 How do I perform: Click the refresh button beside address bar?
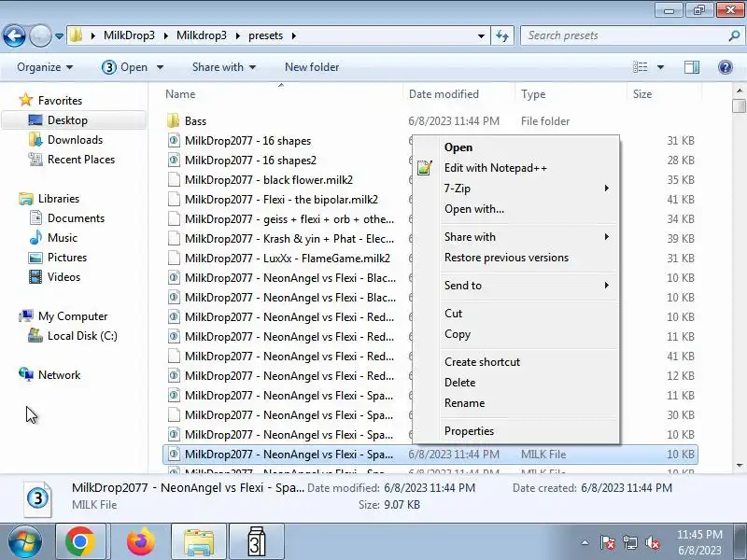pos(502,35)
